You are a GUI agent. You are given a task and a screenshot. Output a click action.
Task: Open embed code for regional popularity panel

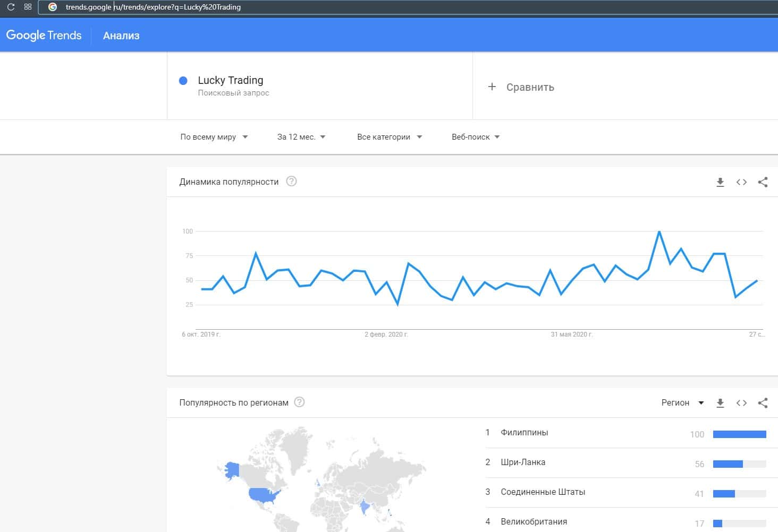pyautogui.click(x=741, y=403)
